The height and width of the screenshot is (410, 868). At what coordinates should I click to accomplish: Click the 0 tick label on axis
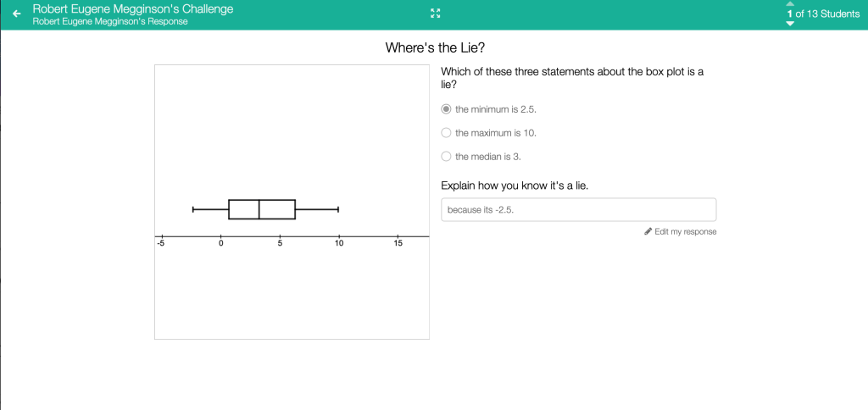[220, 245]
